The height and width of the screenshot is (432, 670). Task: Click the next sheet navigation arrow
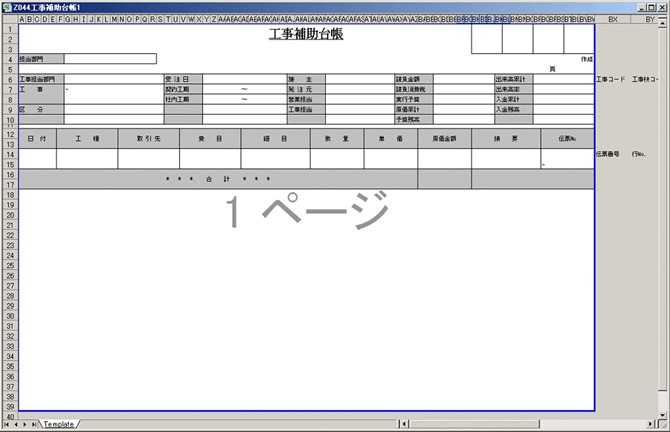pyautogui.click(x=25, y=425)
